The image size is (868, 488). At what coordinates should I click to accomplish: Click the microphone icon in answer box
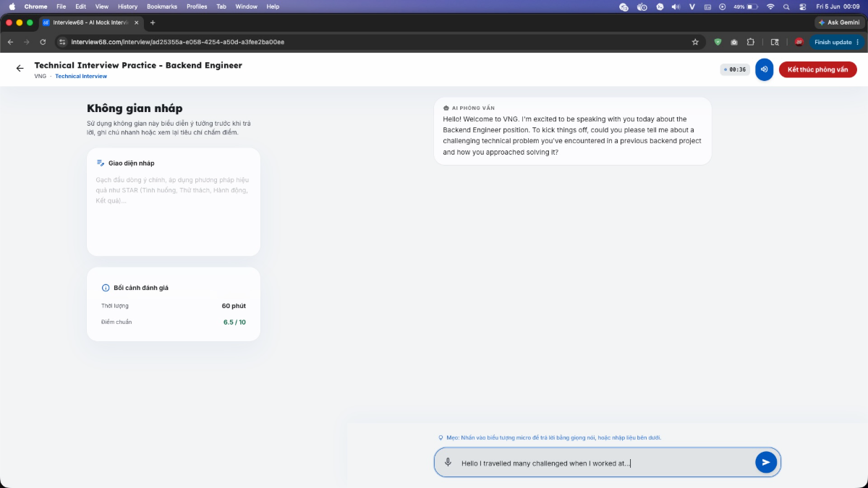click(x=448, y=463)
